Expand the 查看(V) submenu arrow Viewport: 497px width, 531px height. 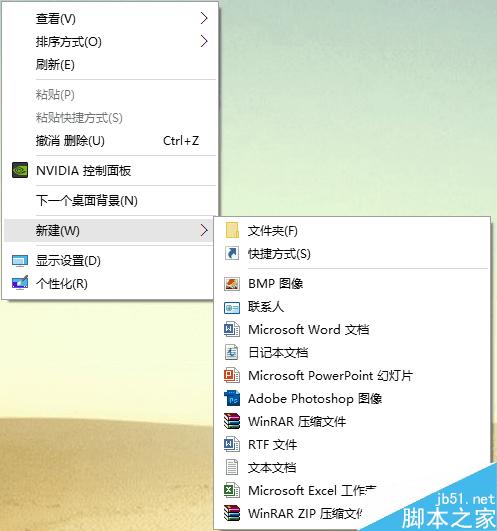[204, 18]
